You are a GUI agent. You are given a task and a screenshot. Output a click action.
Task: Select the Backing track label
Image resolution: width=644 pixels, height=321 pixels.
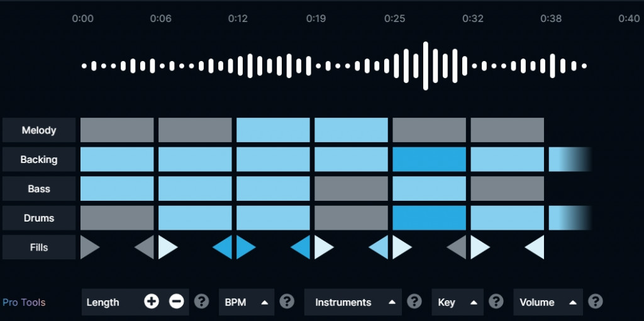point(39,159)
